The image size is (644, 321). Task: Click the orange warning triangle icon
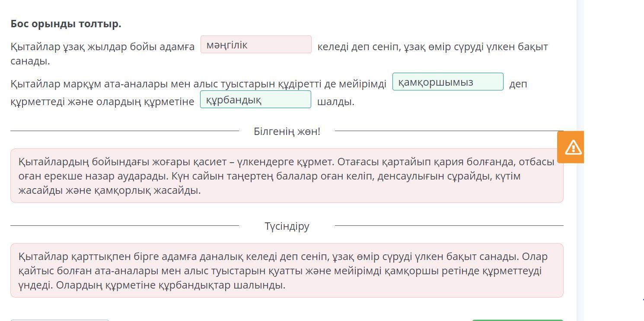click(573, 147)
